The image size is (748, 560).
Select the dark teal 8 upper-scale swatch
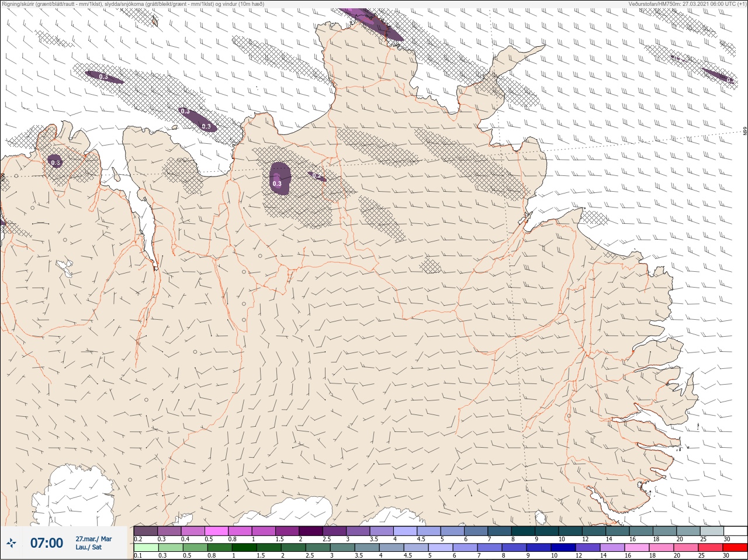pyautogui.click(x=523, y=531)
